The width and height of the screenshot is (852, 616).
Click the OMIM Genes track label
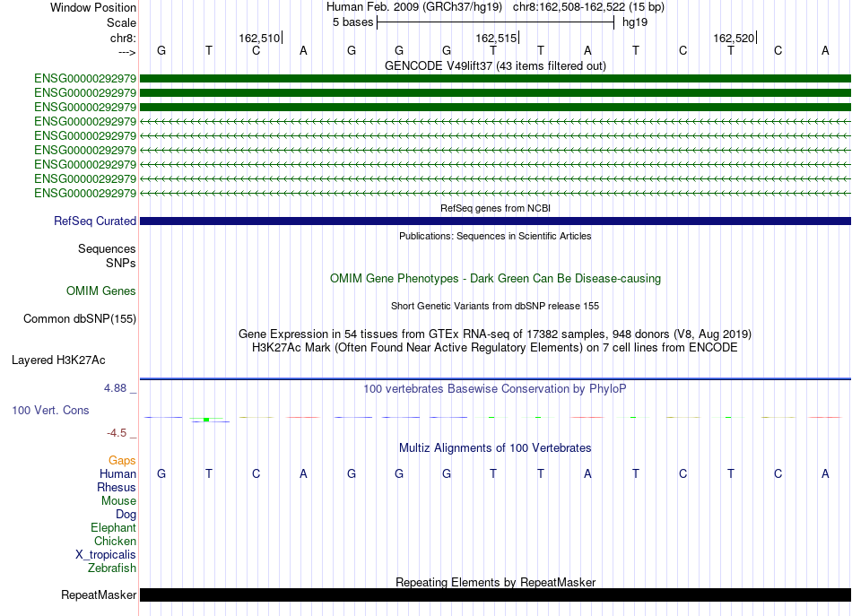click(100, 291)
